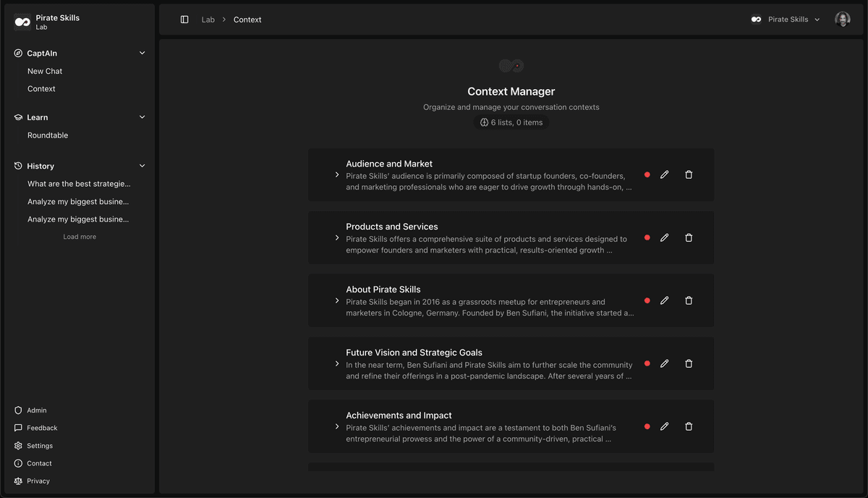868x498 pixels.
Task: Click the trash icon for Achievements and Impact
Action: click(688, 426)
